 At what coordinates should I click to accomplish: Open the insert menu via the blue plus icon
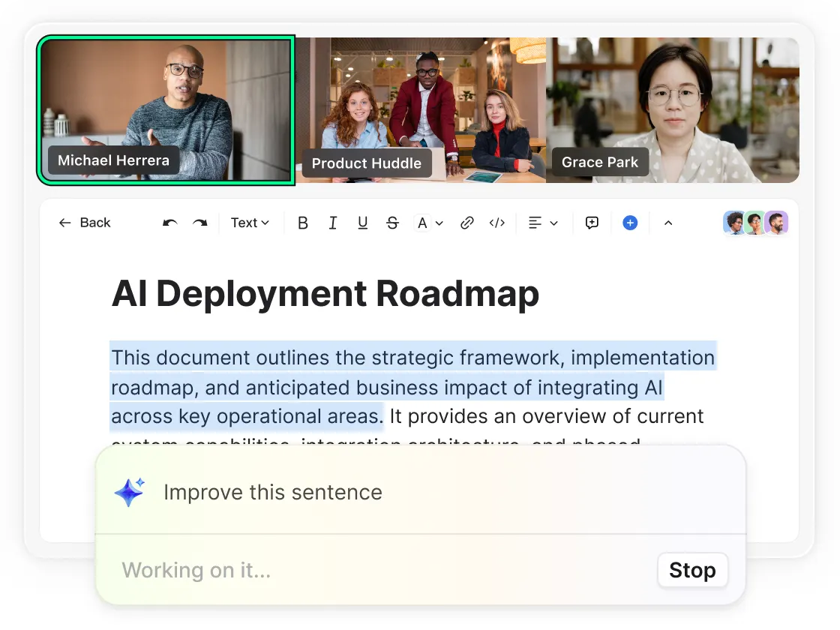coord(630,223)
